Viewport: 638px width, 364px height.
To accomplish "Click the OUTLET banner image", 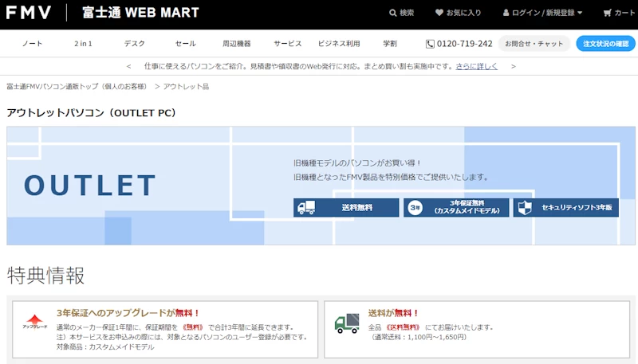I will (321, 186).
